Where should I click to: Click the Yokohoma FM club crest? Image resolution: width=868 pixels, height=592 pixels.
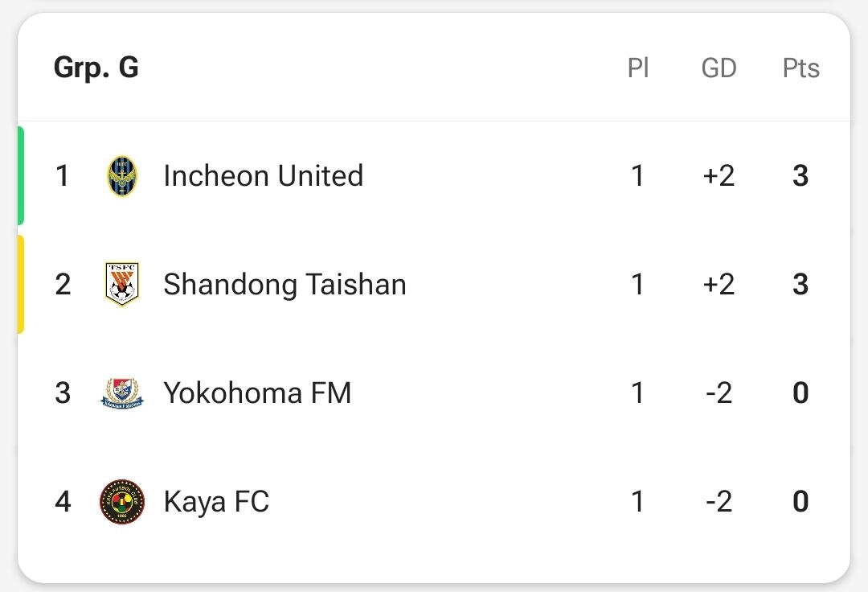[122, 393]
